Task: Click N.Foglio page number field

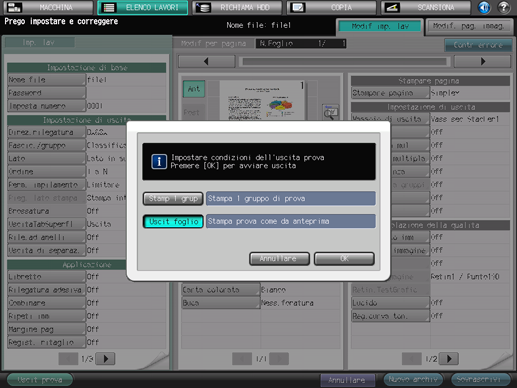Action: pyautogui.click(x=301, y=44)
